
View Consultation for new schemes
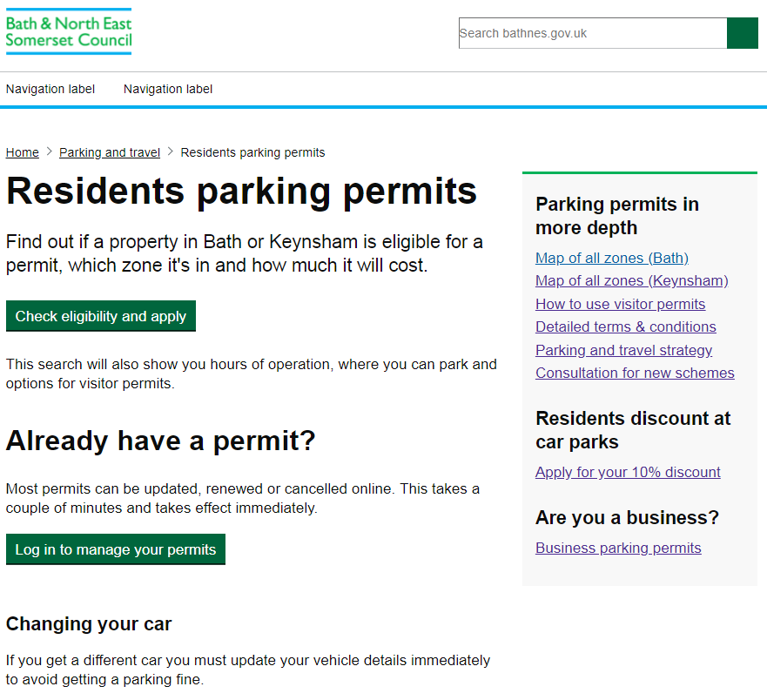(635, 373)
